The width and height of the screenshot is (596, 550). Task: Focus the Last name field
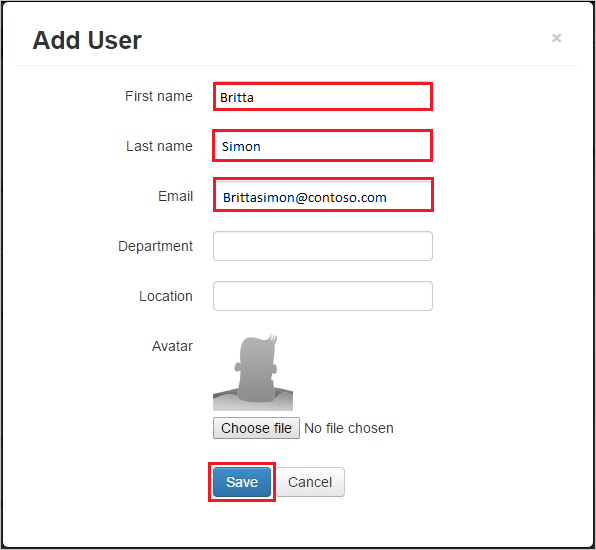click(322, 146)
